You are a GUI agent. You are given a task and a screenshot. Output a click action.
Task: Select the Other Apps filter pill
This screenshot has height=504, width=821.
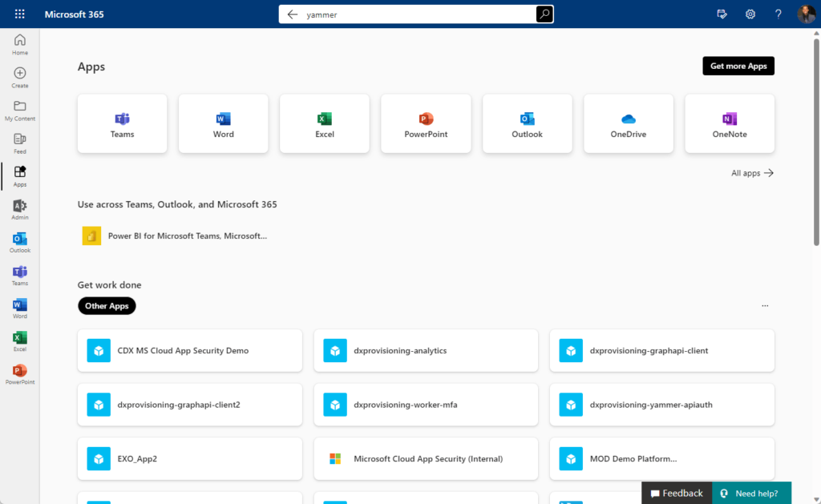(107, 305)
